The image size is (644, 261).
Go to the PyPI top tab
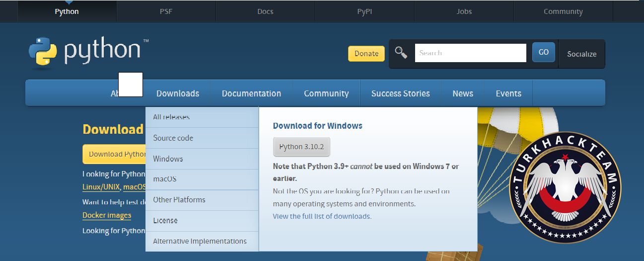(364, 11)
